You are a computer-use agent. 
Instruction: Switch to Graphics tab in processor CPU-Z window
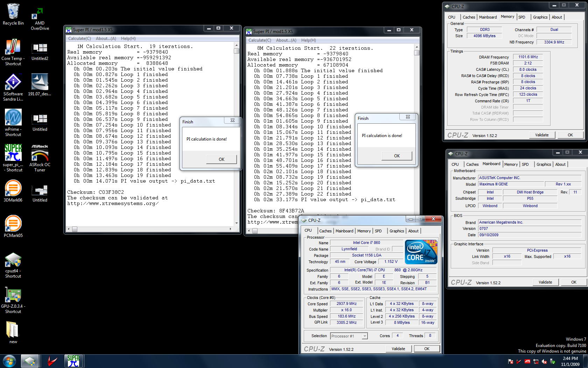[x=397, y=231]
